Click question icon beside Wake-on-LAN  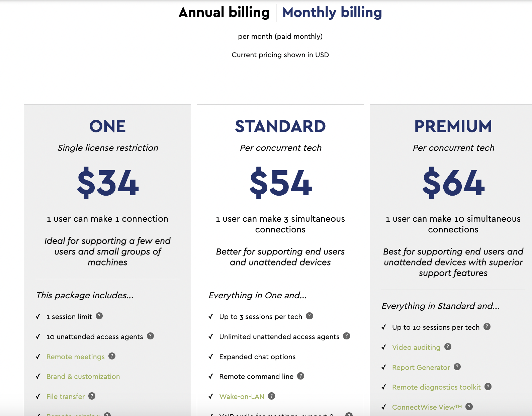pos(272,396)
